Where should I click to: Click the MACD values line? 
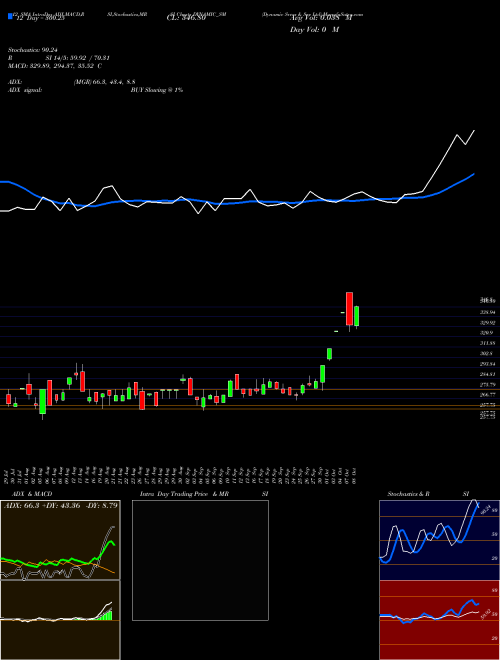coord(55,66)
